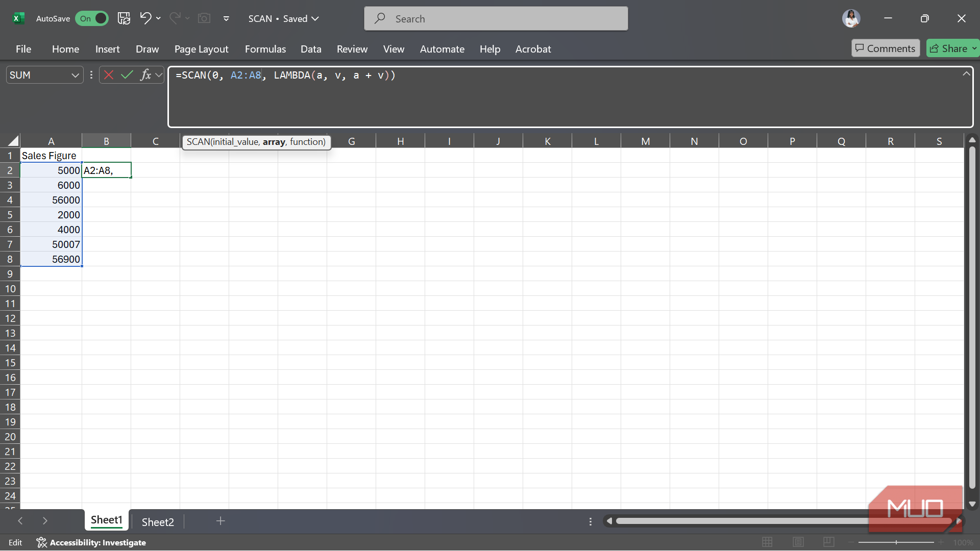
Task: Expand the undo history dropdown arrow
Action: [x=159, y=18]
